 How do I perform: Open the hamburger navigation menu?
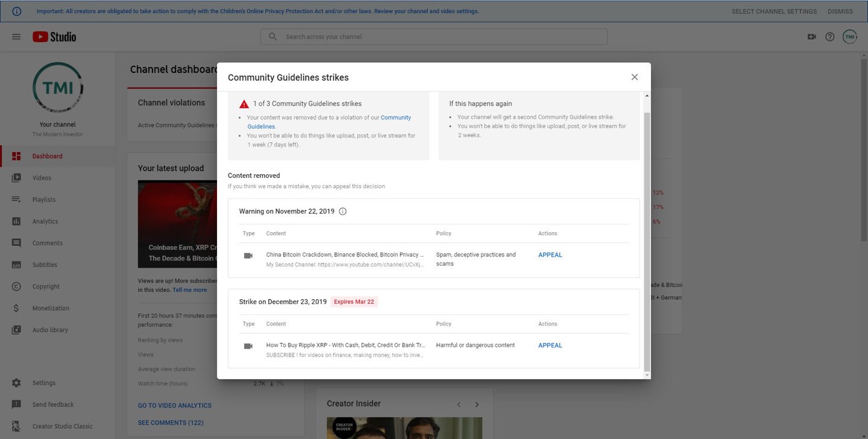pos(16,37)
